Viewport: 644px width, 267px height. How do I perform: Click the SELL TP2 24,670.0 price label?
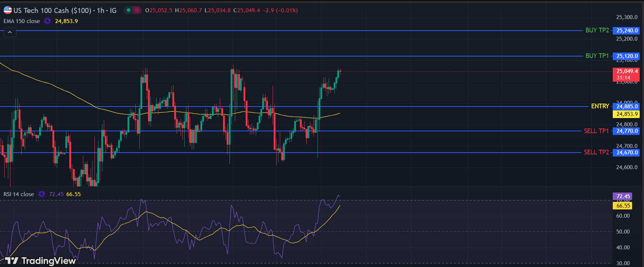click(x=627, y=153)
